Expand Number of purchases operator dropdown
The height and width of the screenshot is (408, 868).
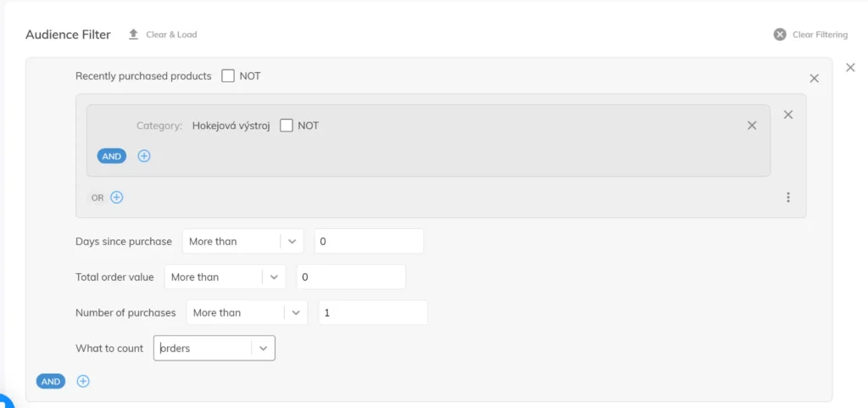pyautogui.click(x=296, y=313)
